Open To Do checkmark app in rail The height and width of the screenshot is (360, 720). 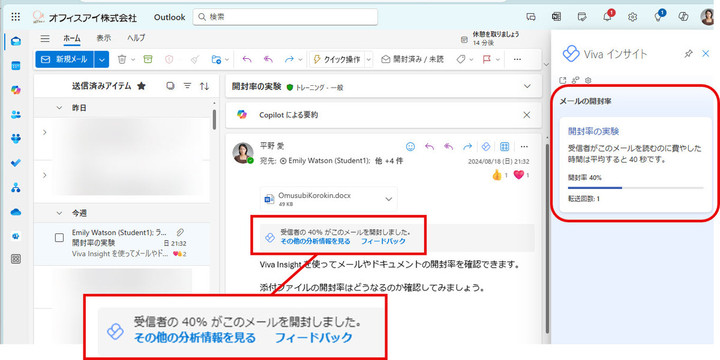[16, 163]
